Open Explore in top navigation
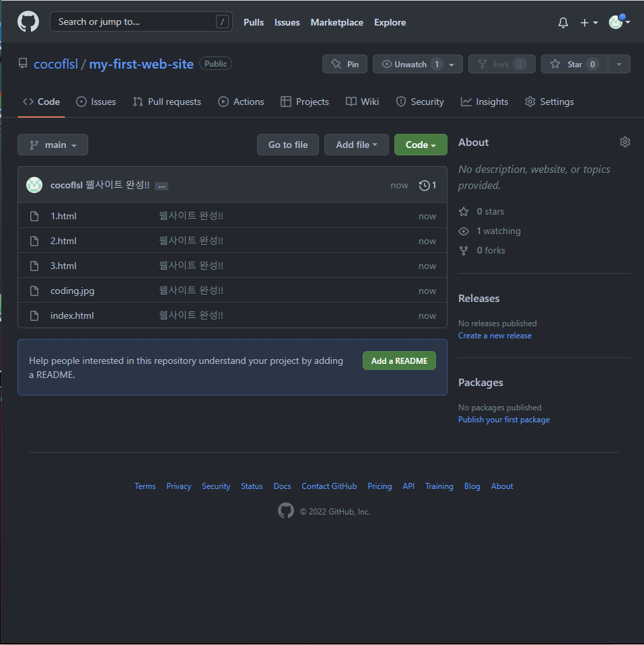The height and width of the screenshot is (645, 644). pos(390,22)
